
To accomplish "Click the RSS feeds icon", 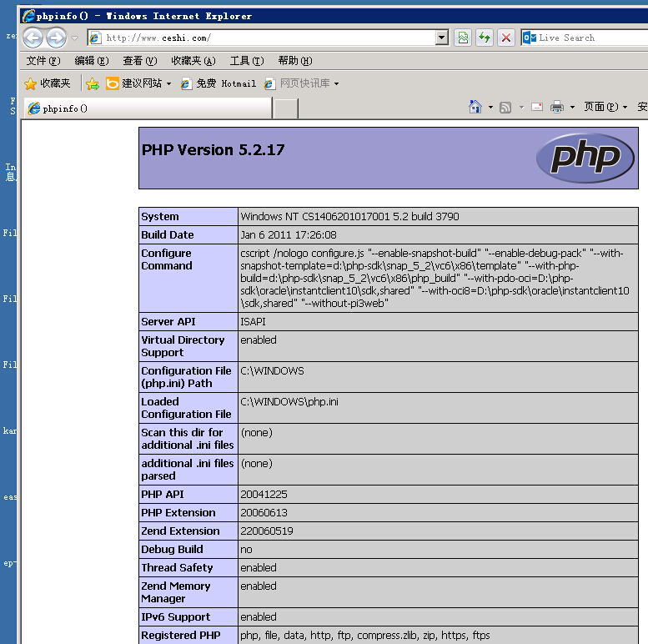I will coord(505,107).
